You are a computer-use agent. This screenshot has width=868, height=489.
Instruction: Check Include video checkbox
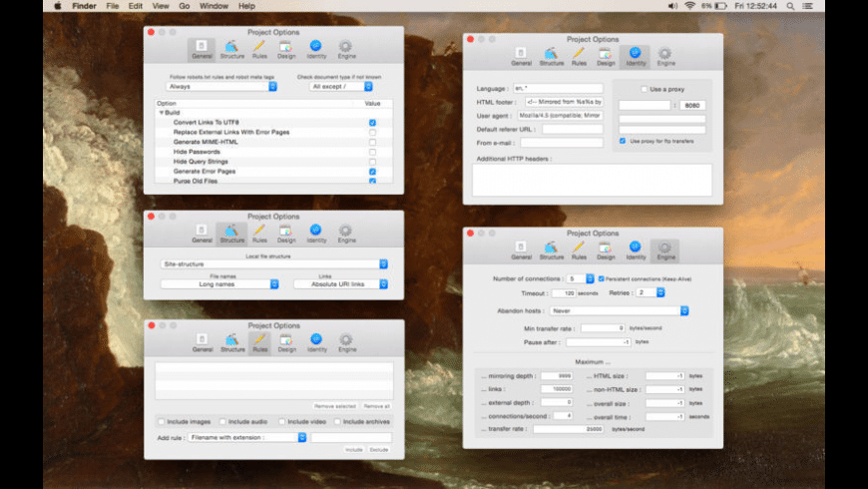coord(281,422)
